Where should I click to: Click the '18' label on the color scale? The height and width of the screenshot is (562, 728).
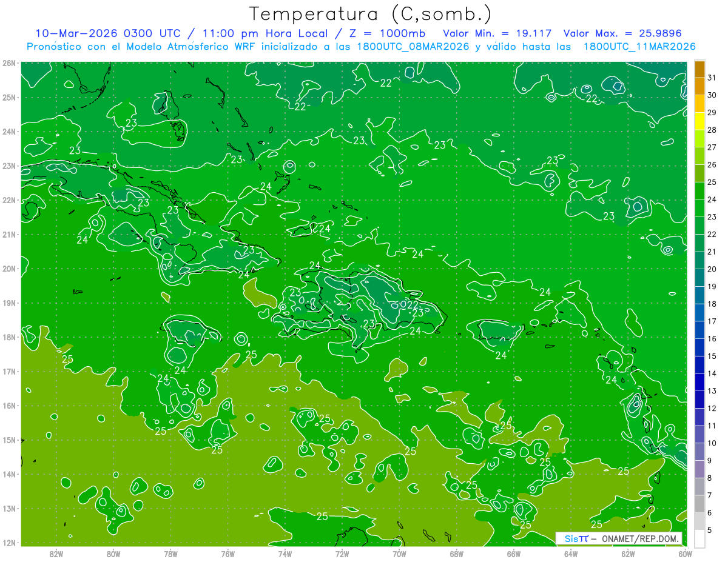pos(712,304)
